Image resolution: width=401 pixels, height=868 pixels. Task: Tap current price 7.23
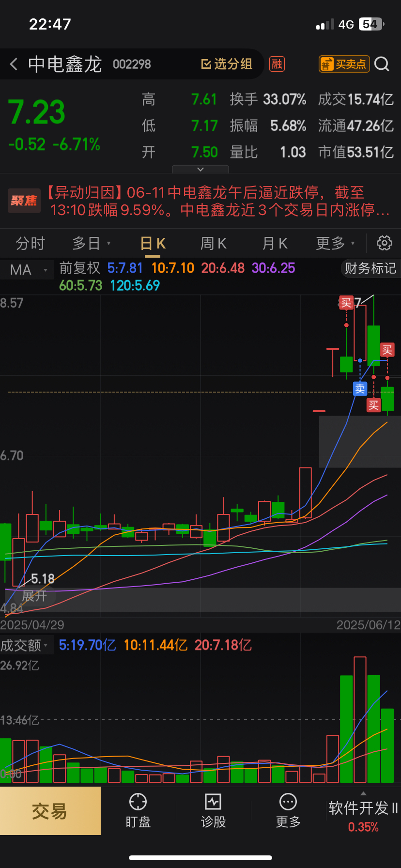(37, 112)
